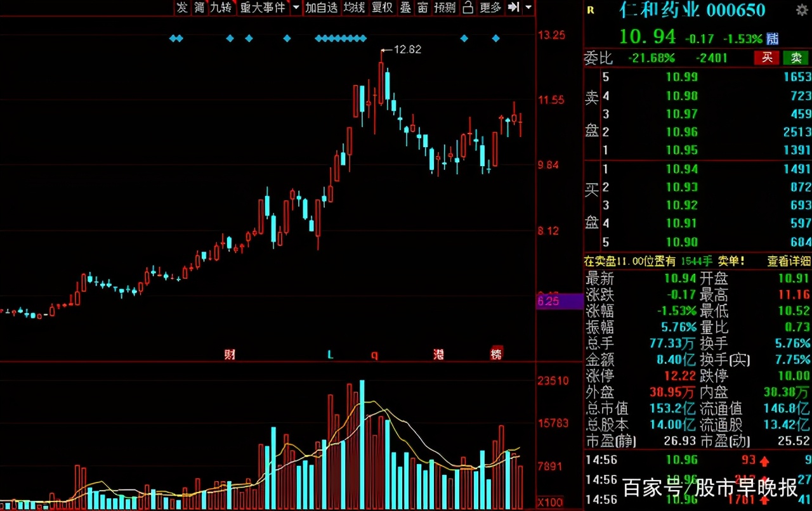Image resolution: width=812 pixels, height=511 pixels.
Task: Click the 15783 volume axis label
Action: (x=553, y=423)
